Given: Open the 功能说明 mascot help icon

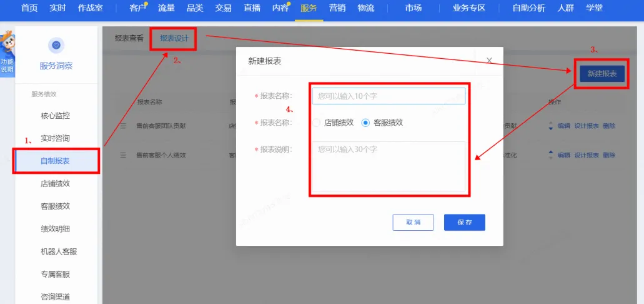Looking at the screenshot, I should pyautogui.click(x=7, y=53).
